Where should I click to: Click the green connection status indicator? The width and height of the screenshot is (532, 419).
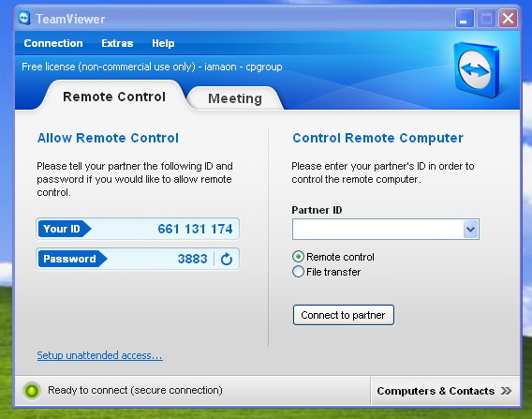tap(32, 391)
